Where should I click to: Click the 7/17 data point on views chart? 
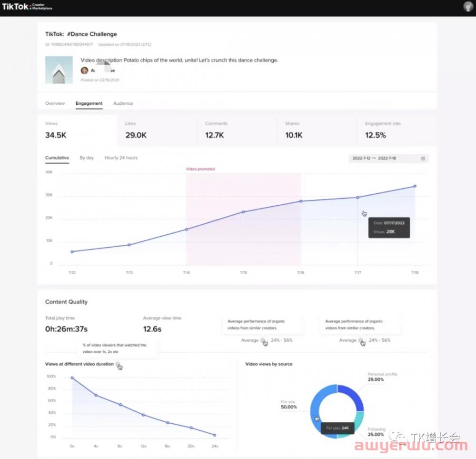tap(357, 198)
